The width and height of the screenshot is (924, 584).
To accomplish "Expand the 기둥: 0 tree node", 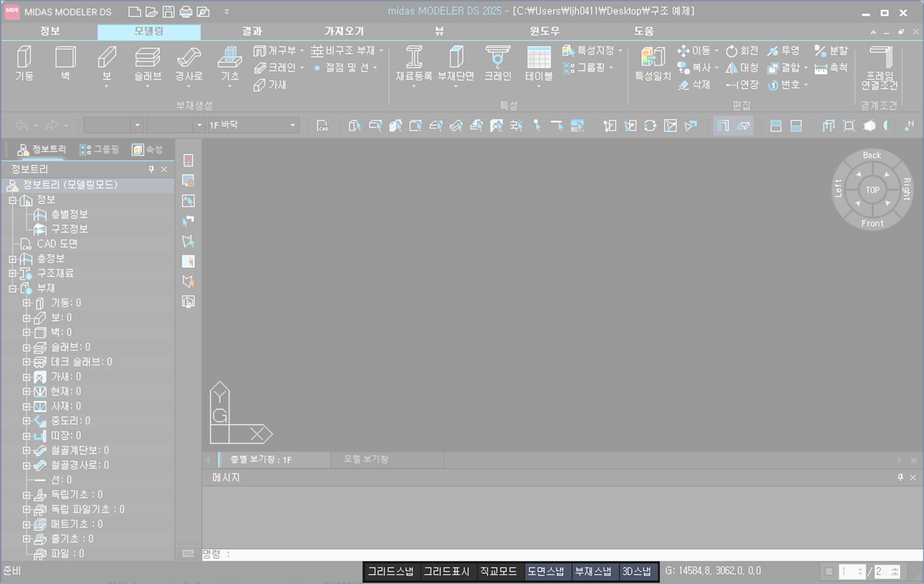I will click(26, 303).
